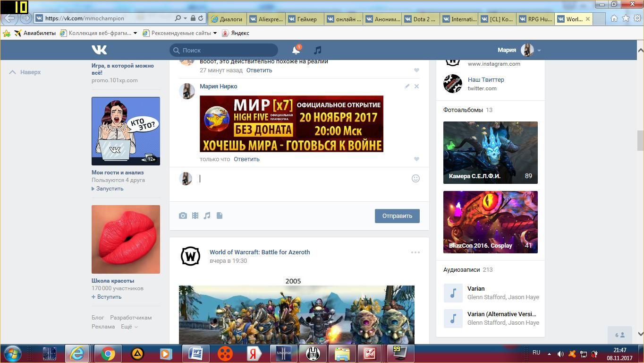The width and height of the screenshot is (644, 363).
Task: Refresh the page with the reload icon
Action: click(201, 18)
